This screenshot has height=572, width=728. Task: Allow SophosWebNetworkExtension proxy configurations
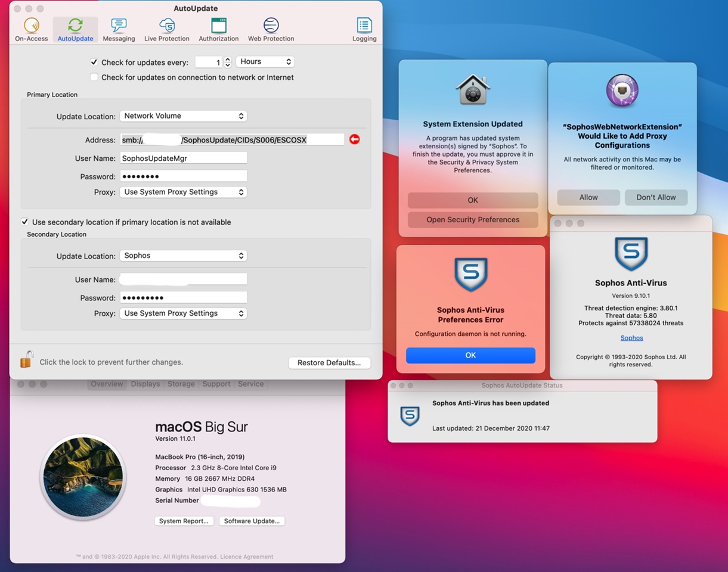588,198
